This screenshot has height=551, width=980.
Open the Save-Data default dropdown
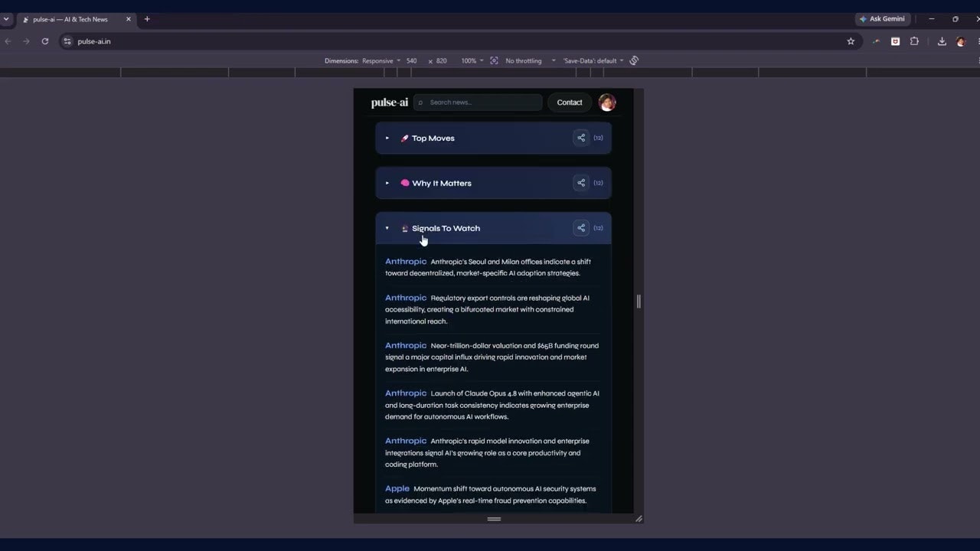point(593,60)
